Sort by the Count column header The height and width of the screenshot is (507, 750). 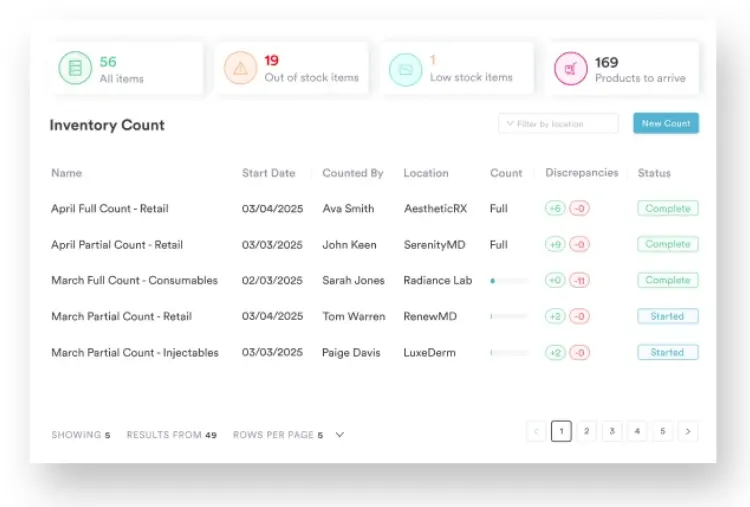(506, 173)
